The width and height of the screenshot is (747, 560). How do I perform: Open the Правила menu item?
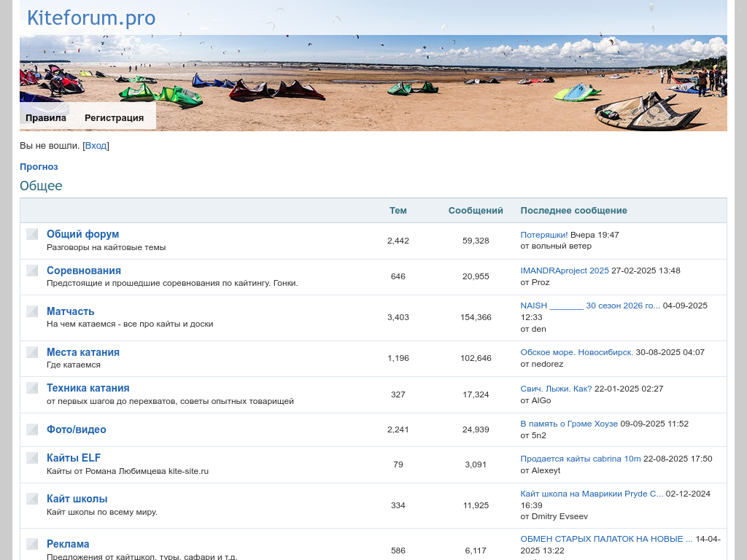[x=46, y=118]
